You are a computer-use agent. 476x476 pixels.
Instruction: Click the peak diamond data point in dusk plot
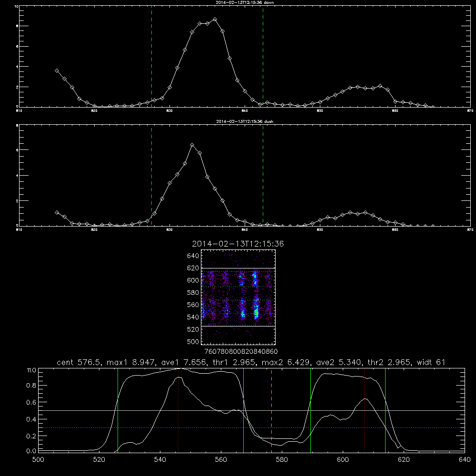click(192, 145)
